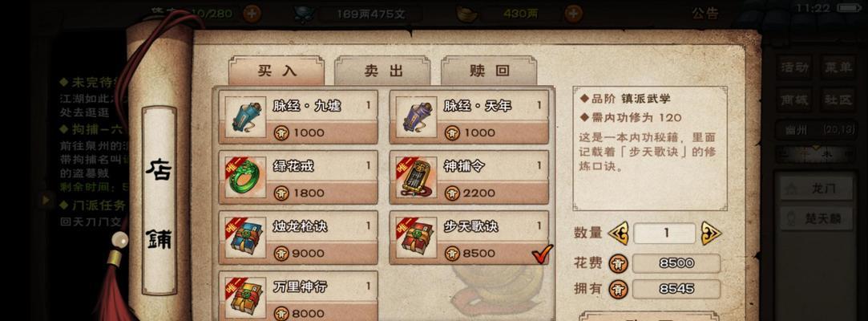This screenshot has height=321, width=868.
Task: Open the 活动 button
Action: [x=794, y=67]
